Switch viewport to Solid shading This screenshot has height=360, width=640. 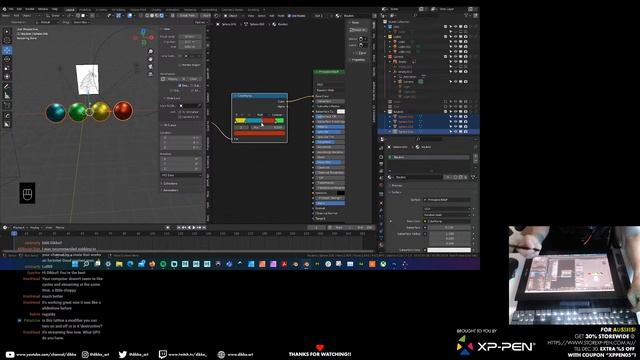(x=152, y=16)
